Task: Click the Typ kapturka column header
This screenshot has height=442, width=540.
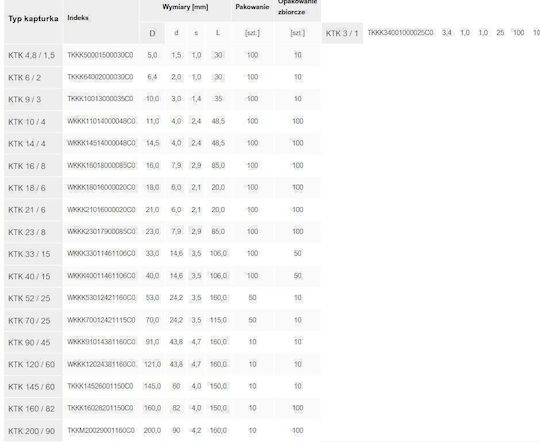Action: click(33, 19)
